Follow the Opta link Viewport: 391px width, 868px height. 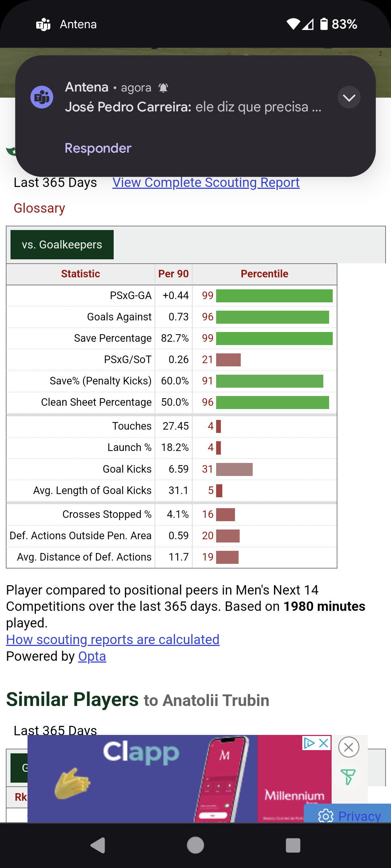click(x=92, y=656)
